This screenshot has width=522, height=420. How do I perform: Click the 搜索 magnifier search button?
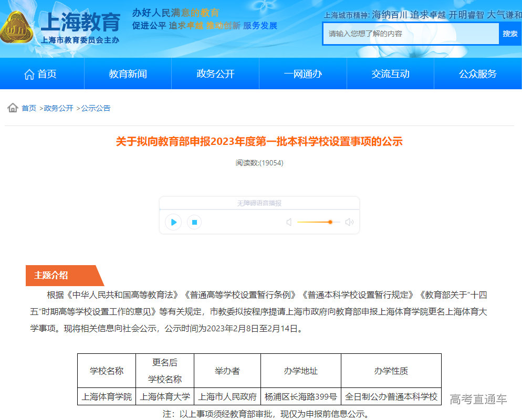pyautogui.click(x=510, y=34)
